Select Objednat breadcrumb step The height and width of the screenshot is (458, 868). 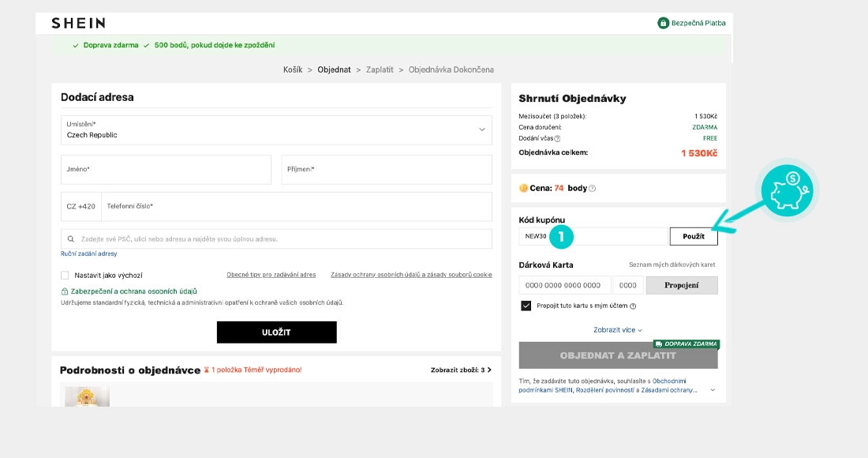[x=334, y=69]
